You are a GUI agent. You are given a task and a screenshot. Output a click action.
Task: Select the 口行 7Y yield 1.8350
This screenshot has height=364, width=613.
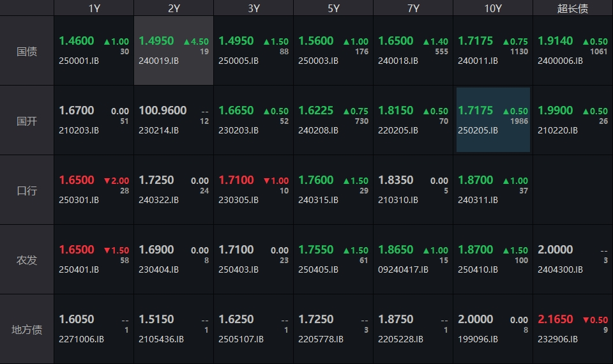coord(395,180)
